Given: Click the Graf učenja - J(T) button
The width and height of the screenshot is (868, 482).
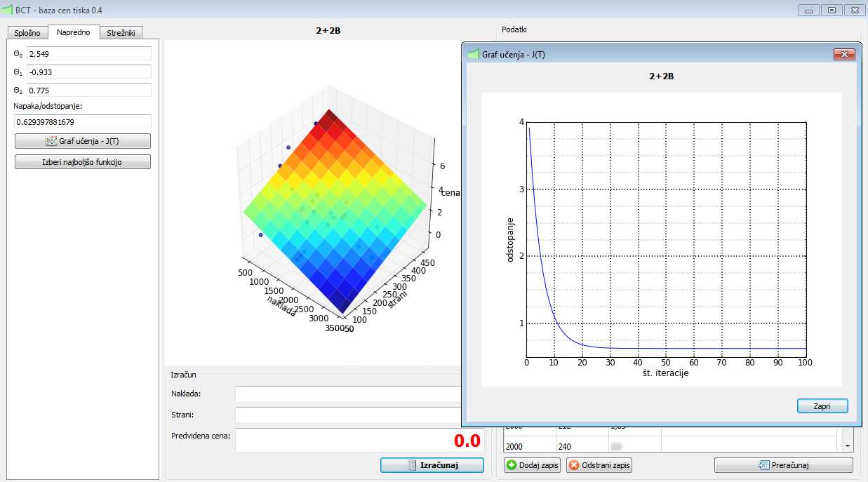Looking at the screenshot, I should [83, 141].
